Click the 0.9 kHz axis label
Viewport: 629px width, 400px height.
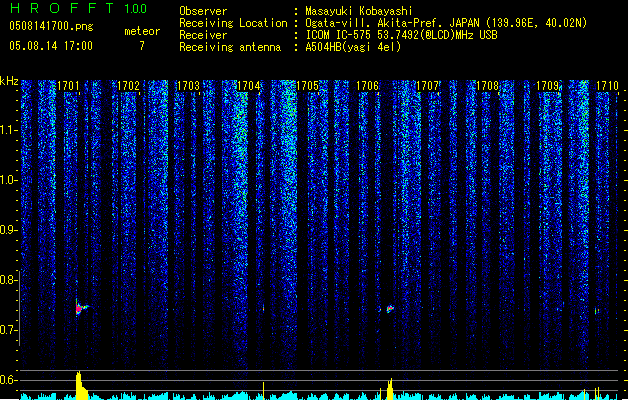pos(8,230)
